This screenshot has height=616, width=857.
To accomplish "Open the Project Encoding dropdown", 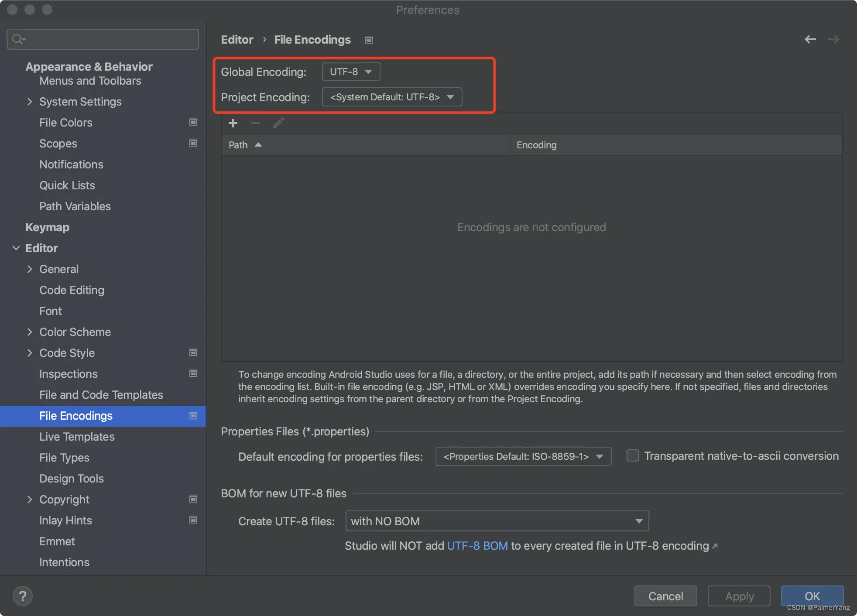I will coord(392,97).
